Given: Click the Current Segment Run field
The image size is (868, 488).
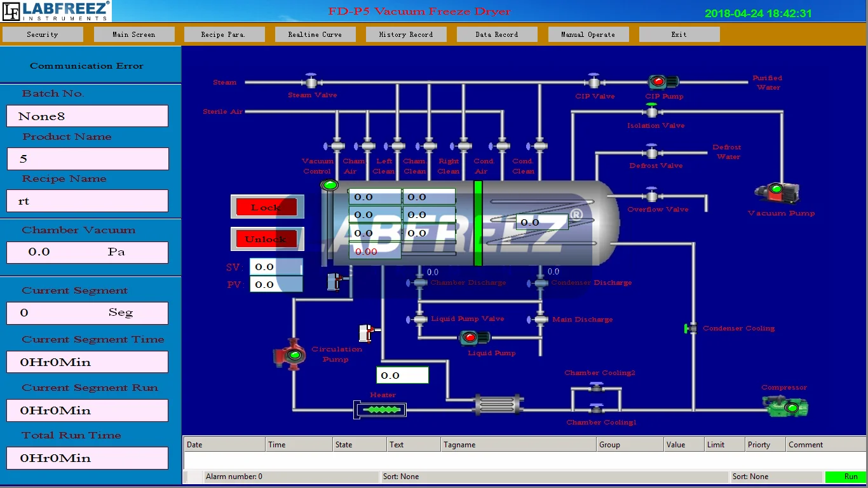Looking at the screenshot, I should click(x=88, y=410).
